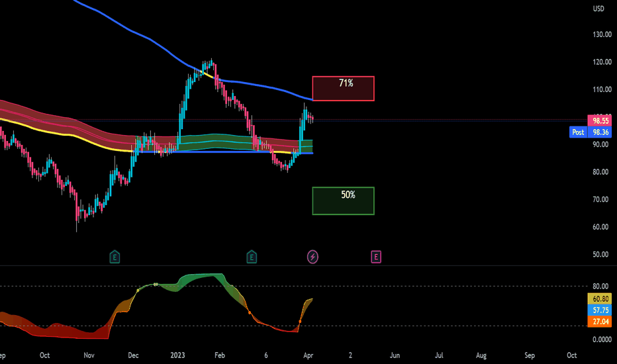Viewport: 617px width, 364px height.
Task: Click the February earnings E marker
Action: 252,257
